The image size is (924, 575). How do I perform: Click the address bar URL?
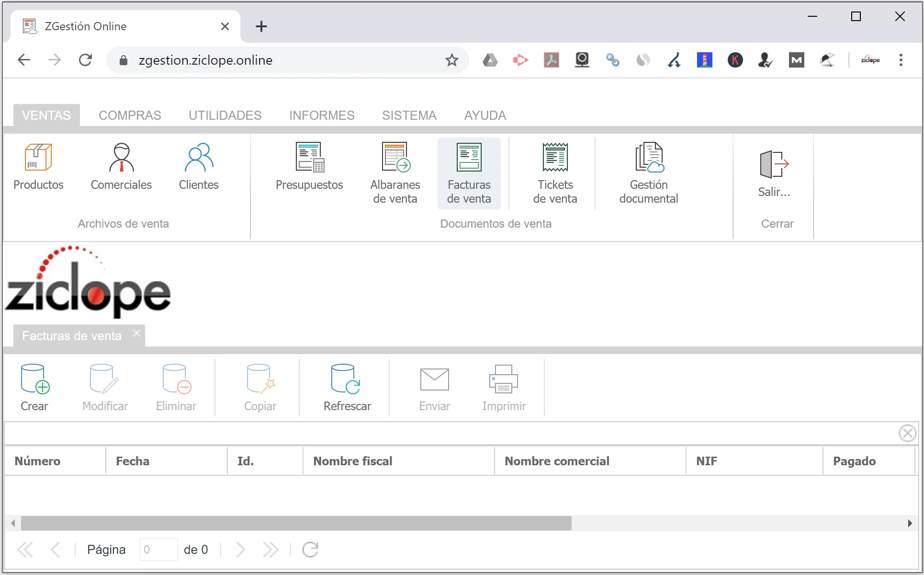[x=205, y=60]
